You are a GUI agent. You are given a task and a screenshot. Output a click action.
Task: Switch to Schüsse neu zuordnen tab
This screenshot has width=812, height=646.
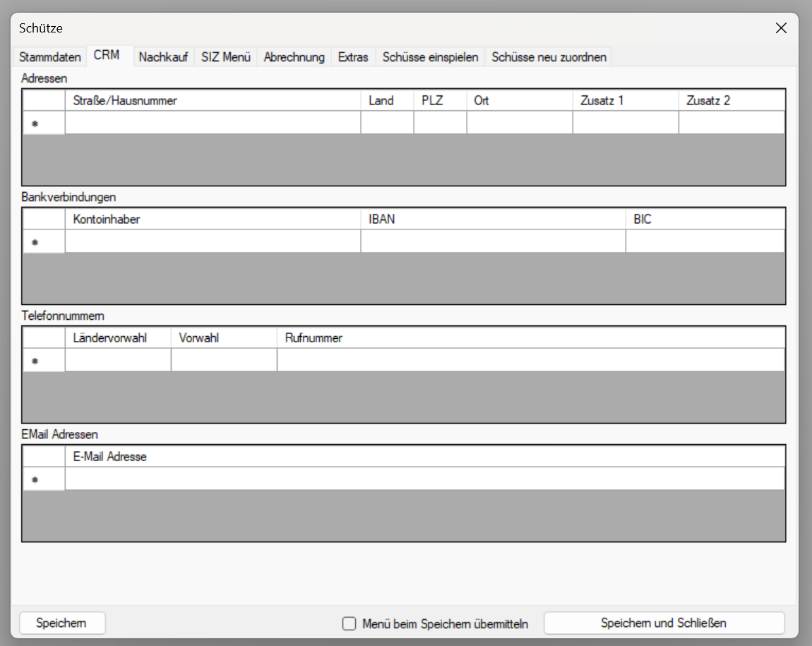pos(549,57)
